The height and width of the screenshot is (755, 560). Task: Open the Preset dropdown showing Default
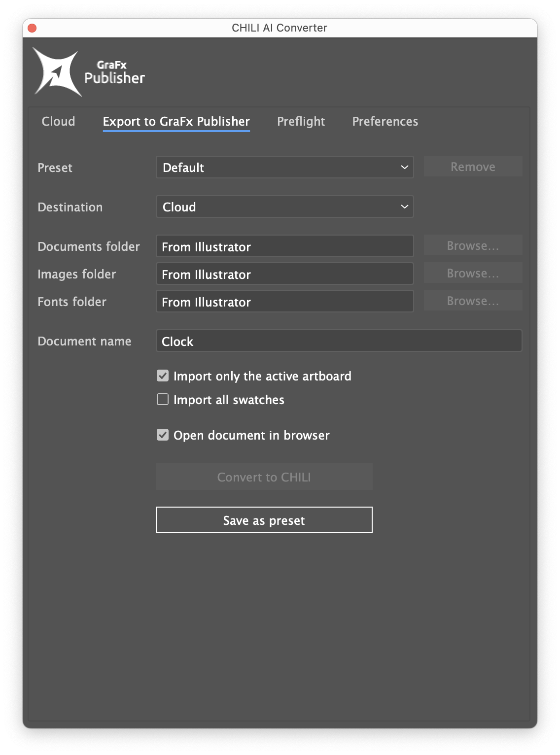(284, 167)
